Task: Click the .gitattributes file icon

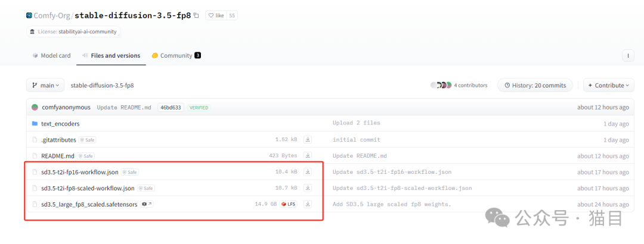Action: coord(35,140)
